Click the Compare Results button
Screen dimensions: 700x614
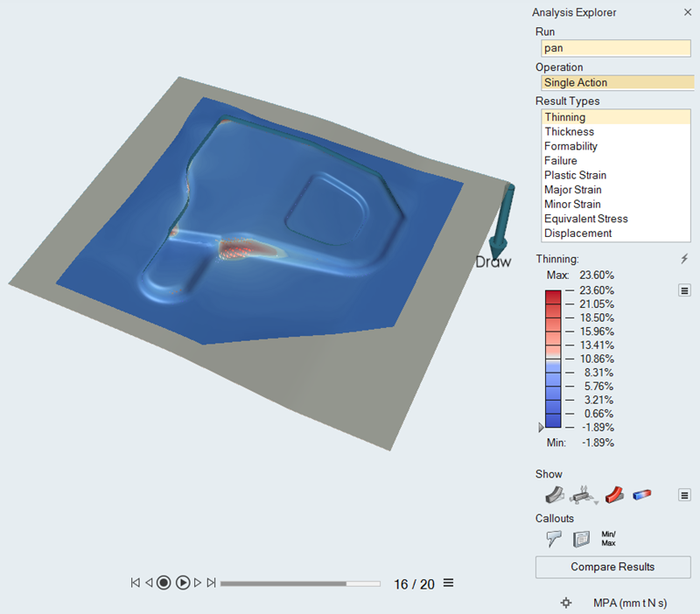click(x=612, y=567)
